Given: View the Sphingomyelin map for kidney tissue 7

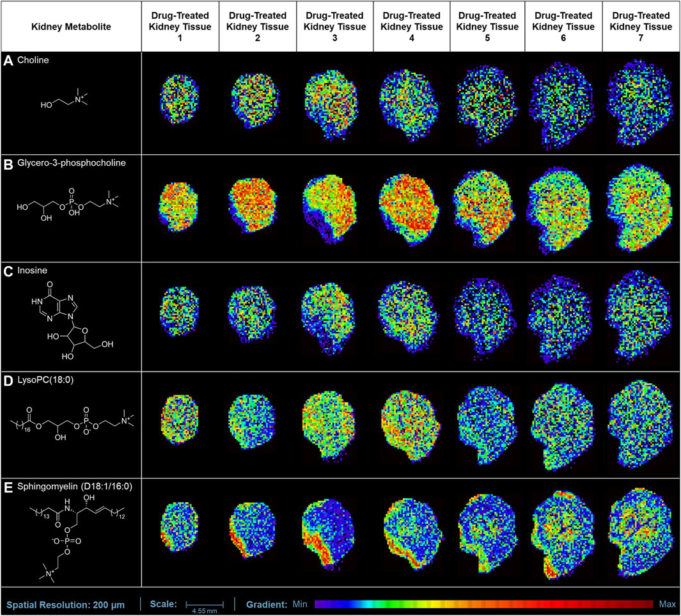Looking at the screenshot, I should [x=640, y=533].
